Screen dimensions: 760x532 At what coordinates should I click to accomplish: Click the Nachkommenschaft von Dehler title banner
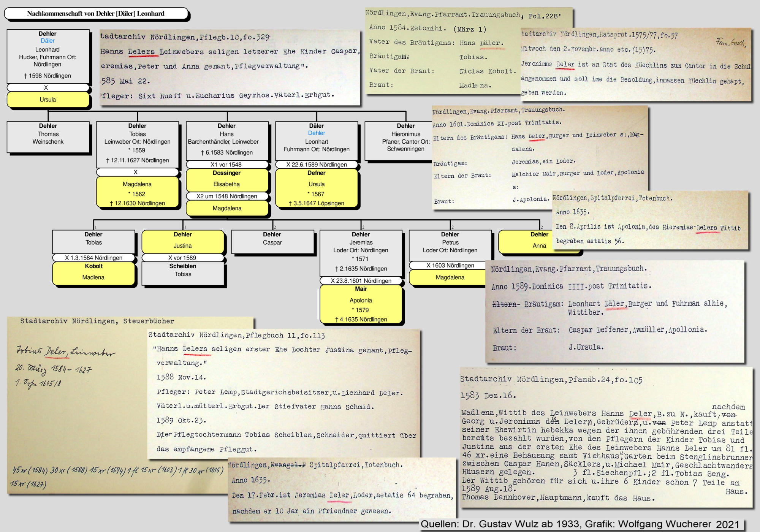coord(96,14)
